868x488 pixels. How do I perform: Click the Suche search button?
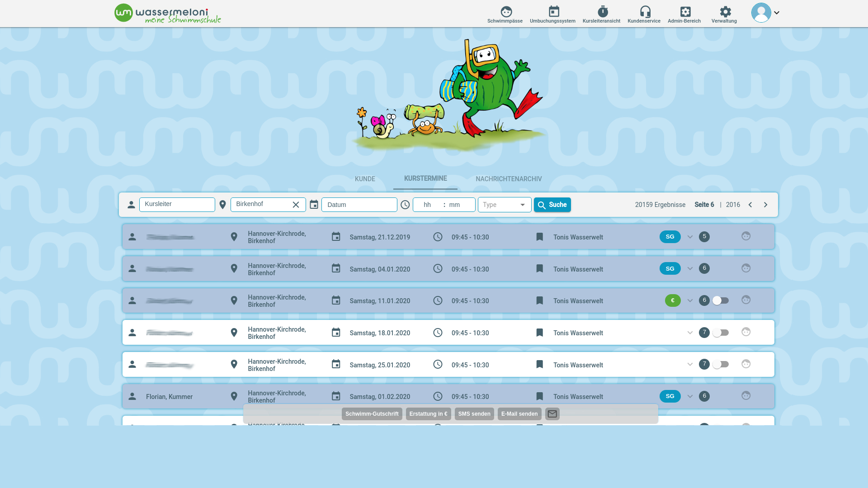[x=552, y=205]
